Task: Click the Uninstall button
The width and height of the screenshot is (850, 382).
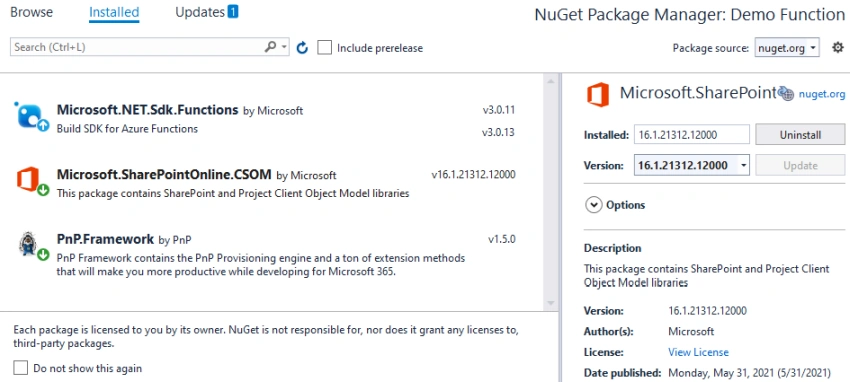Action: (x=800, y=135)
